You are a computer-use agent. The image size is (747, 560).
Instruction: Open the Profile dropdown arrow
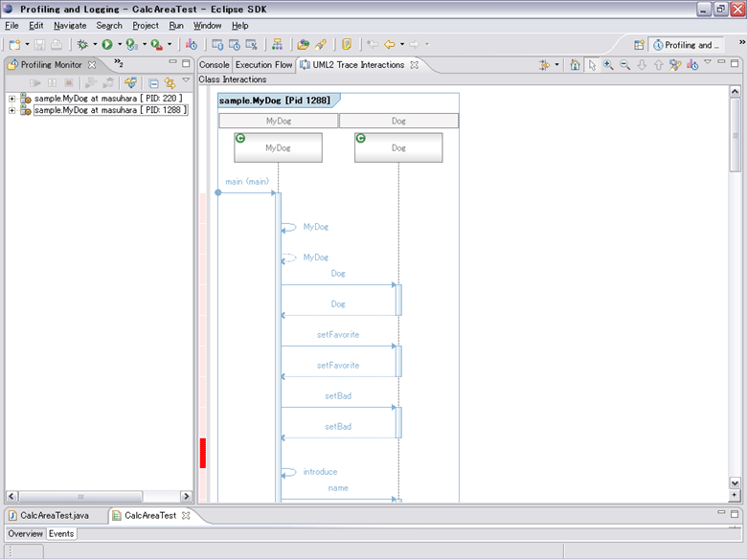coord(145,45)
